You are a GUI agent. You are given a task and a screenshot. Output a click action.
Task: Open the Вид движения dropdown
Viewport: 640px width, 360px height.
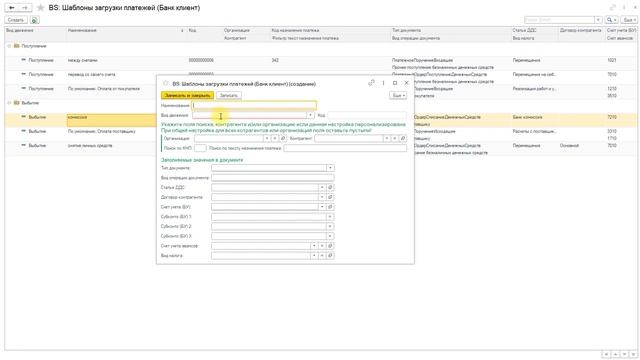[310, 116]
